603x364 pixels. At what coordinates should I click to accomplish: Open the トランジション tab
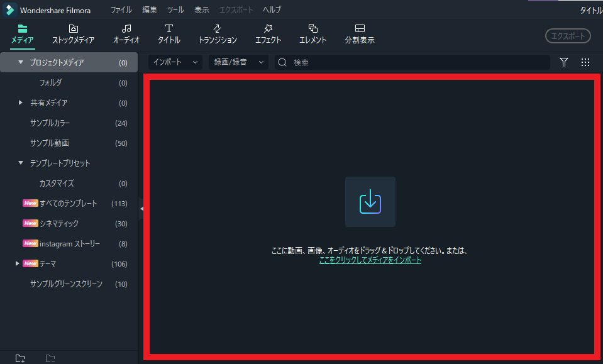pos(218,35)
